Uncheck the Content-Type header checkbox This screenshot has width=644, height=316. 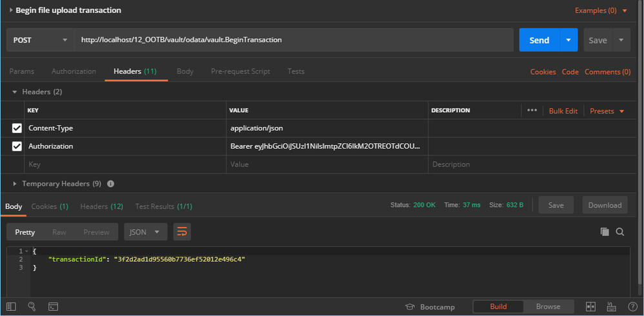tap(17, 128)
